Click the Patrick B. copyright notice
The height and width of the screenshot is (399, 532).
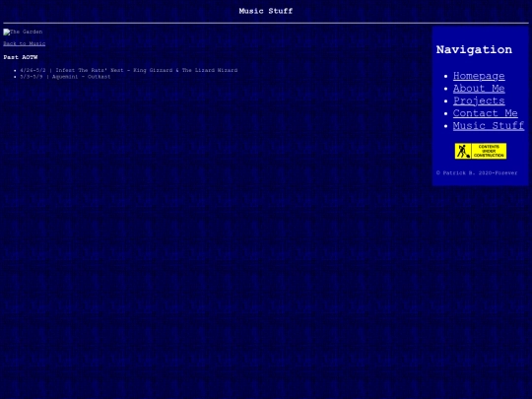click(477, 173)
